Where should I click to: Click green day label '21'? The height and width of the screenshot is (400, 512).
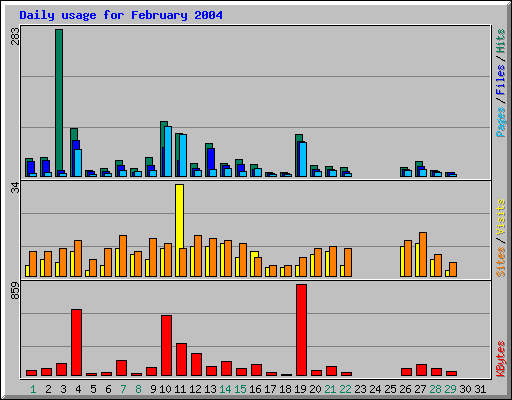point(330,389)
